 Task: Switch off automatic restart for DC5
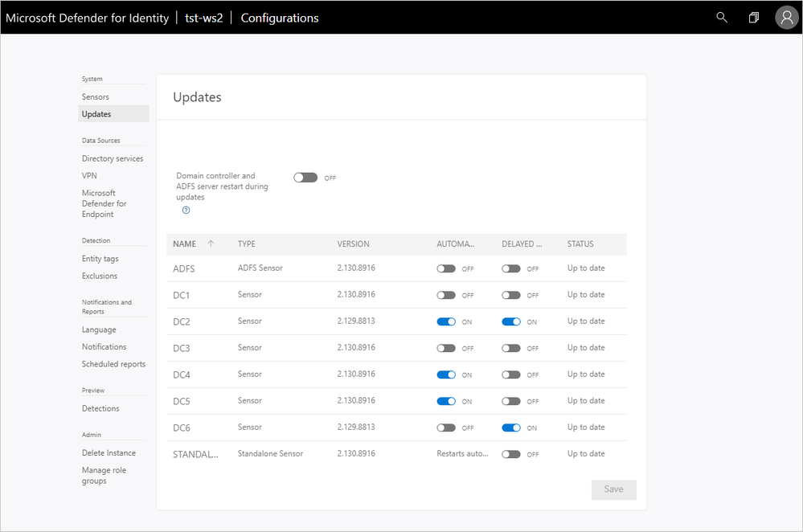[446, 401]
